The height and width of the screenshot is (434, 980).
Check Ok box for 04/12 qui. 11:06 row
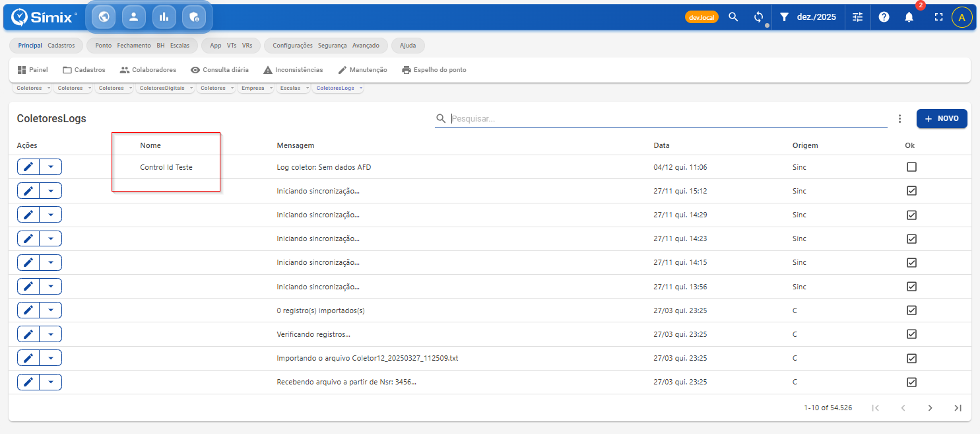click(x=911, y=167)
